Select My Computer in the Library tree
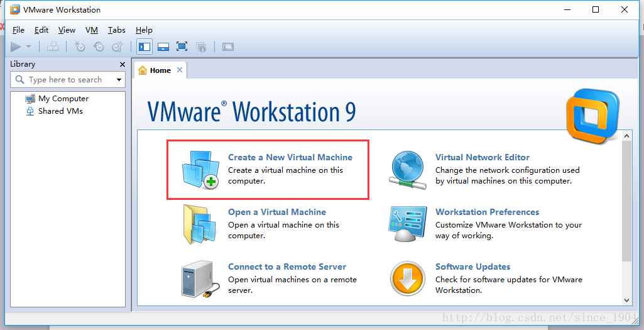 click(63, 99)
